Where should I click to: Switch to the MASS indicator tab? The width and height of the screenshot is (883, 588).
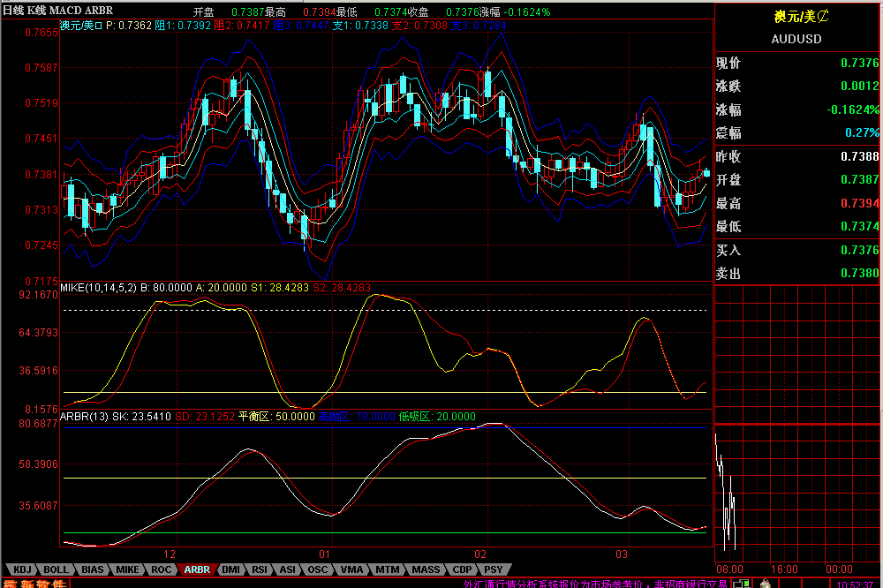(x=426, y=569)
